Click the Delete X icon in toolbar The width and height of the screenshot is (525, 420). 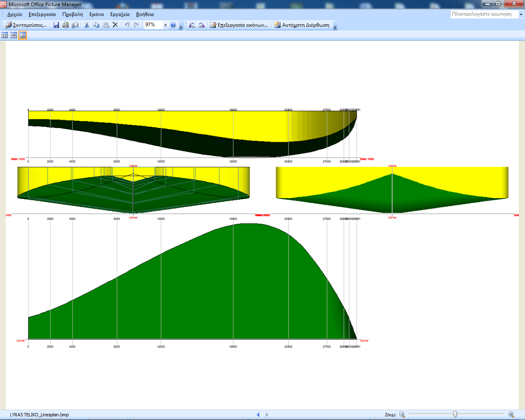pyautogui.click(x=115, y=25)
